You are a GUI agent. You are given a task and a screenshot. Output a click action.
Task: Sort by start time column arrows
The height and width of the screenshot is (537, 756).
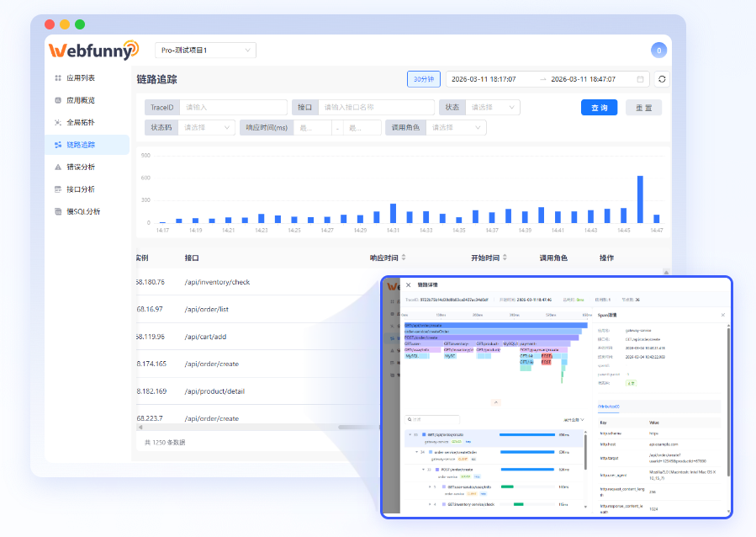pyautogui.click(x=505, y=258)
